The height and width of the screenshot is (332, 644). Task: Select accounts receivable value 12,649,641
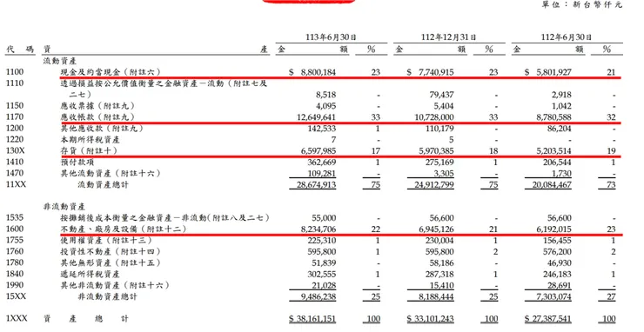(x=316, y=117)
